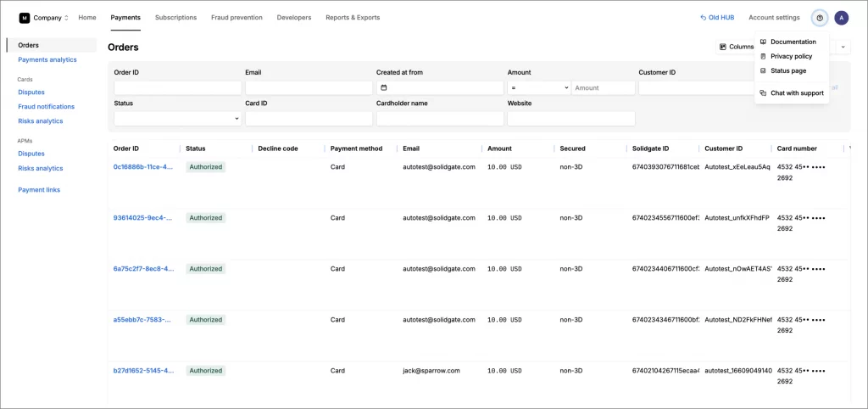Open order 93614025-9ec4-...
Image resolution: width=868 pixels, height=409 pixels.
143,217
